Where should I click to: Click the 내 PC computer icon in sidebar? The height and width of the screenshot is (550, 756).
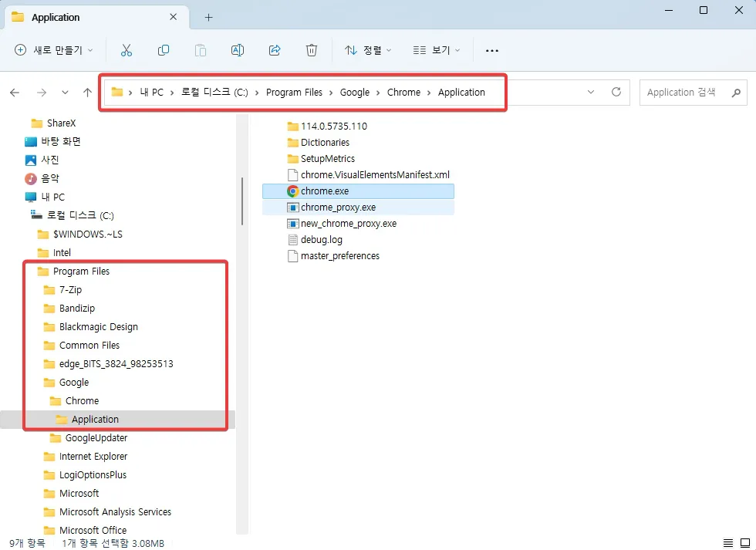pyautogui.click(x=30, y=197)
